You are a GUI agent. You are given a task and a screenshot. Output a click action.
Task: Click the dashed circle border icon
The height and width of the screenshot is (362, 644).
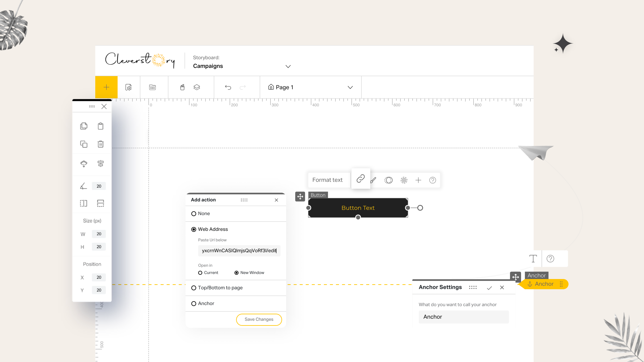pos(389,180)
